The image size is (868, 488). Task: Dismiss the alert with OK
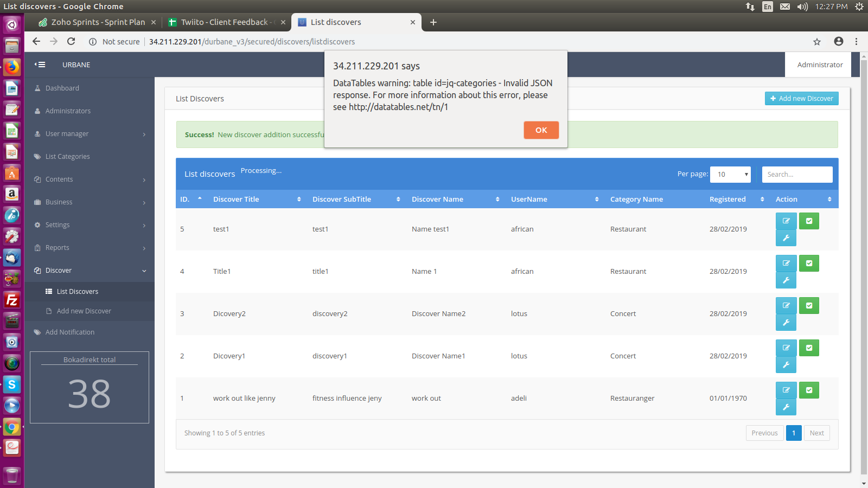tap(541, 130)
